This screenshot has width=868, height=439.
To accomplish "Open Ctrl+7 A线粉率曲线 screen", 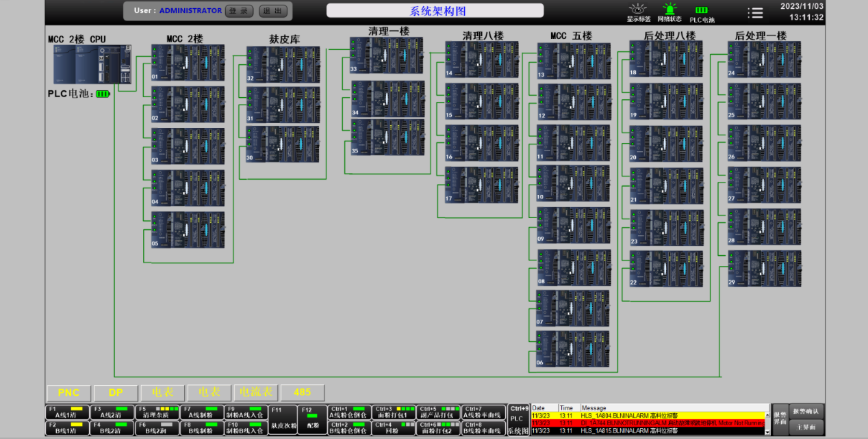I will pyautogui.click(x=484, y=412).
